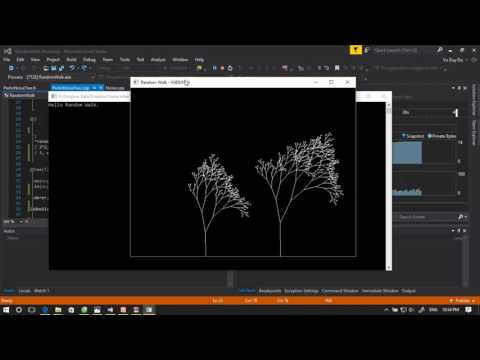Open the Analyze menu

pyautogui.click(x=158, y=60)
